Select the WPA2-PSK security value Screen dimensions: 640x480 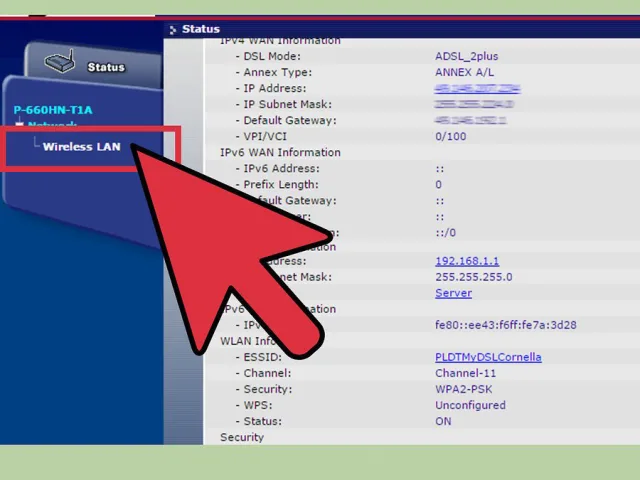point(464,389)
